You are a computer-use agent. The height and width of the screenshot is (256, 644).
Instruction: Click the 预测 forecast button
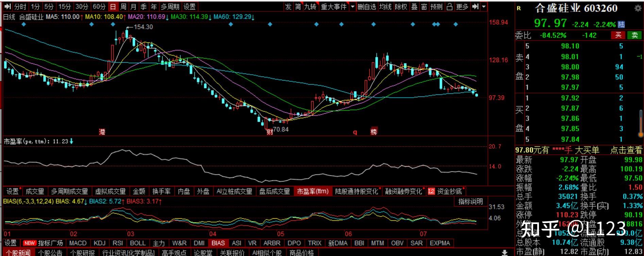pos(437,6)
